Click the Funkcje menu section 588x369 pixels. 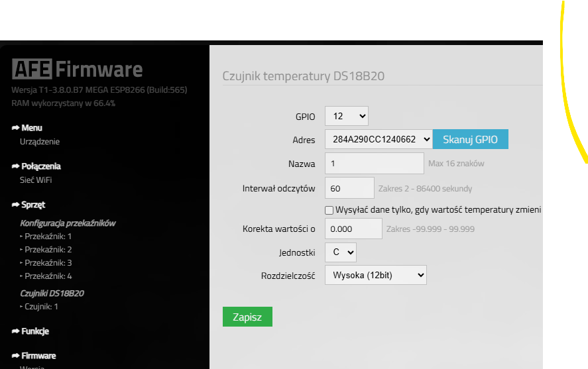click(34, 331)
